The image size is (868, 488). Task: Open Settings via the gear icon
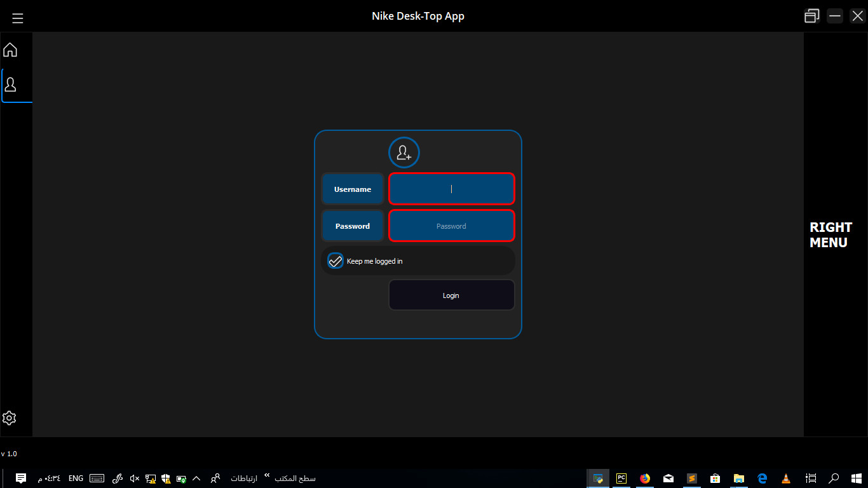pos(10,417)
